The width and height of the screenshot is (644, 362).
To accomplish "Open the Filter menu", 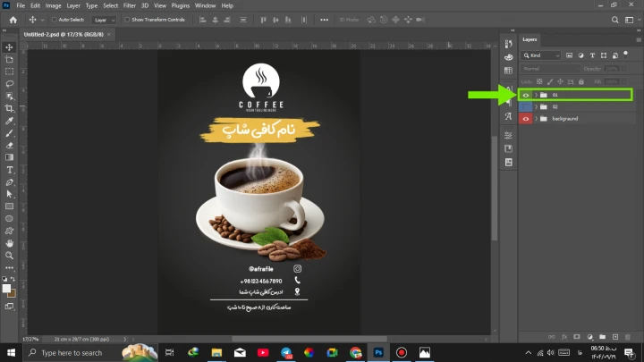I will (x=131, y=5).
